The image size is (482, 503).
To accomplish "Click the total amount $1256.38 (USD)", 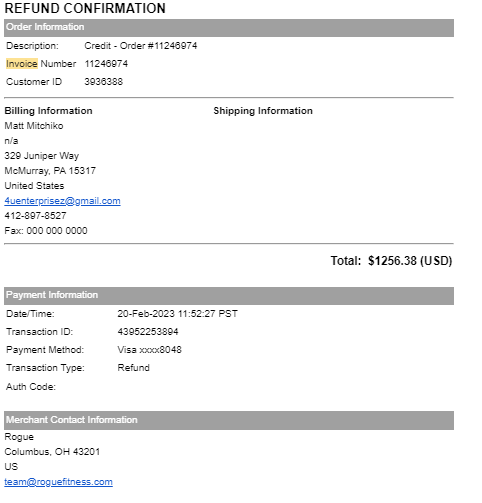I will pyautogui.click(x=410, y=261).
